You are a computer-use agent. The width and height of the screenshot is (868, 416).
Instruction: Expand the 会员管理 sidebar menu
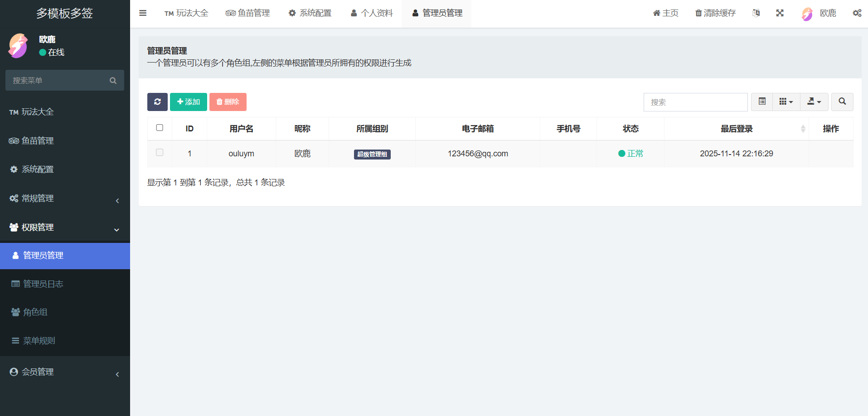[x=65, y=372]
